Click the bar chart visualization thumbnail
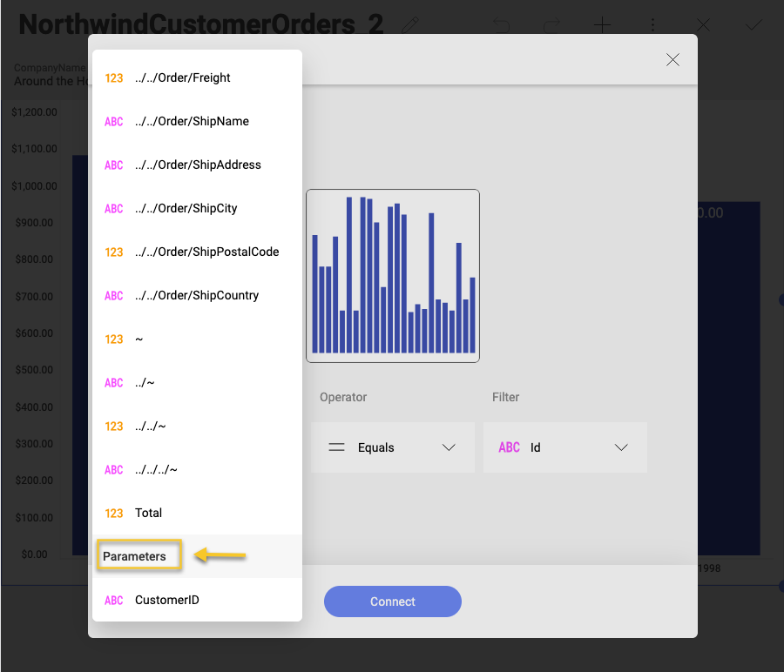 point(393,276)
